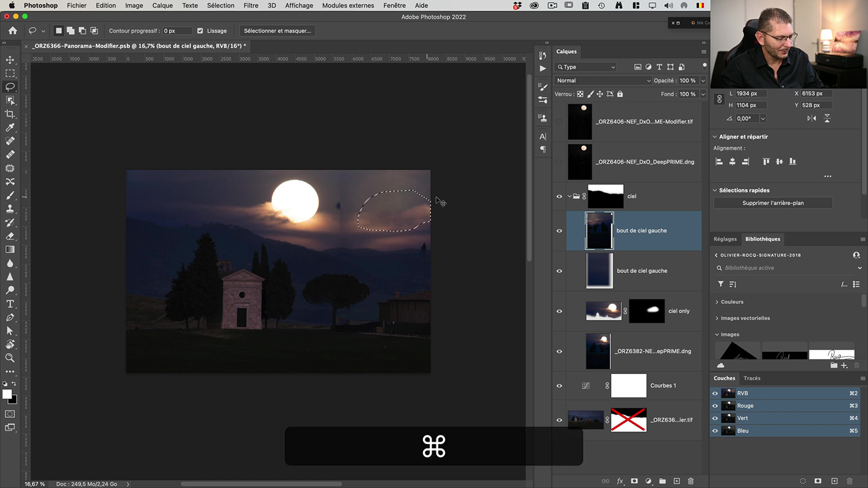Select the Eraser tool

[10, 236]
